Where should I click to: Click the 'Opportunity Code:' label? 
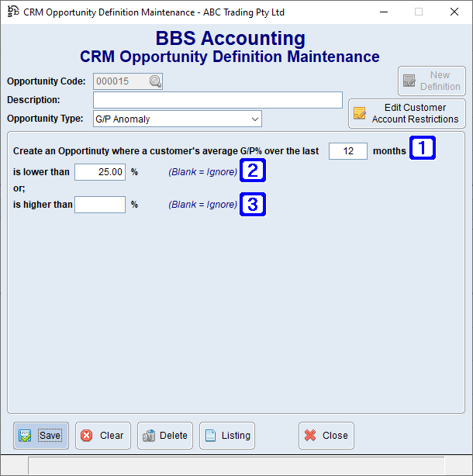tap(47, 81)
